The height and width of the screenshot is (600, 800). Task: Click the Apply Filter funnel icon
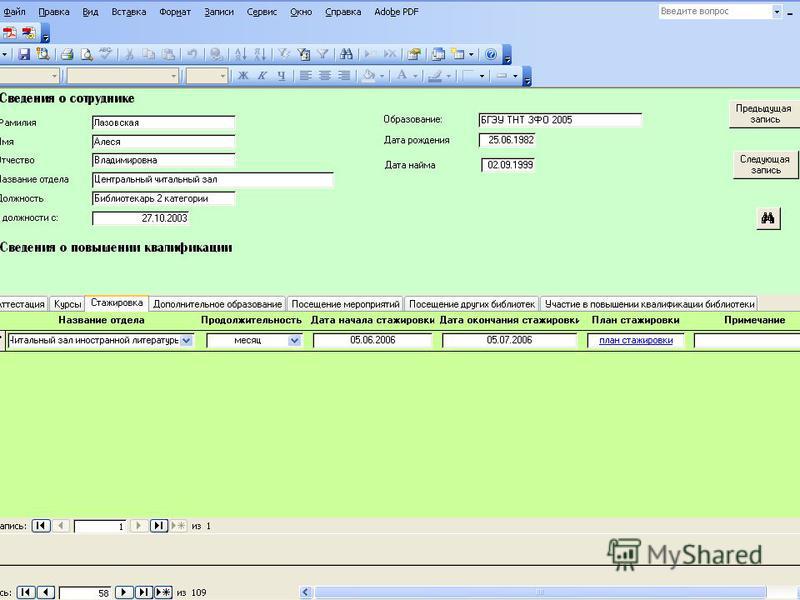tap(322, 54)
